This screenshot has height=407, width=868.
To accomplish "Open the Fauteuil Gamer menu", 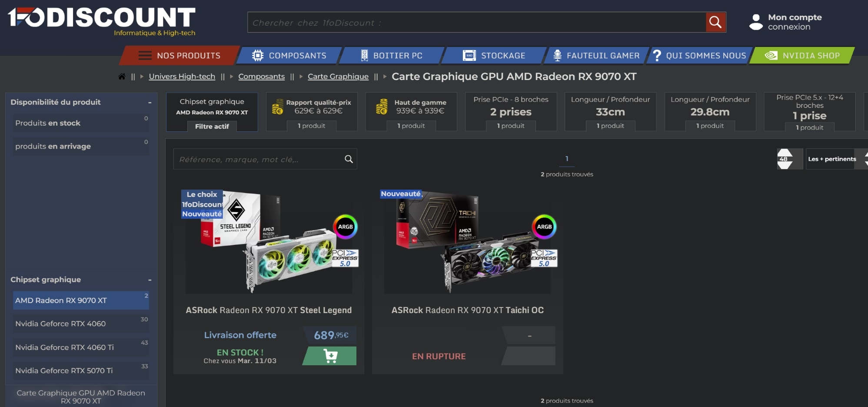I will tap(597, 56).
